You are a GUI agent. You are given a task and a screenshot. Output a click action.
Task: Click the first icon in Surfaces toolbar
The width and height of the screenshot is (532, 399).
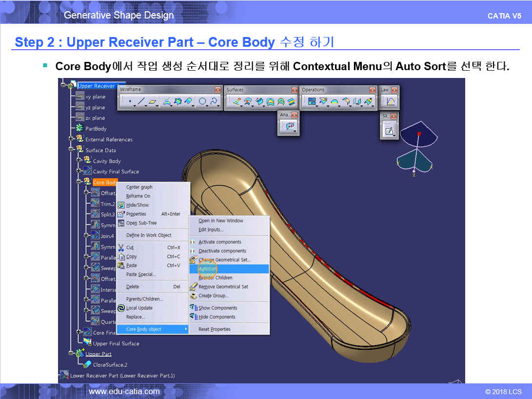(x=236, y=102)
